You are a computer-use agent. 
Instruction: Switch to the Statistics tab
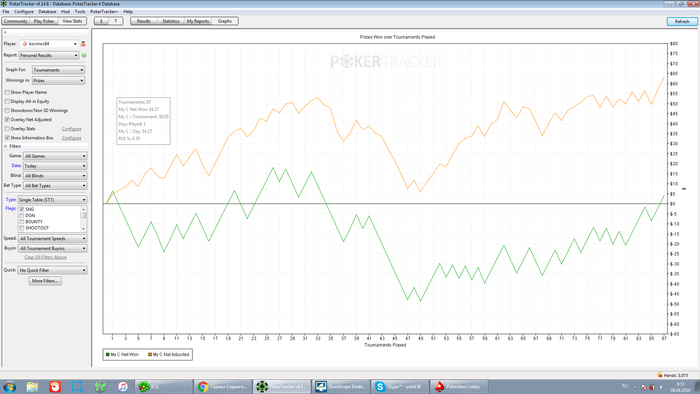click(x=171, y=21)
